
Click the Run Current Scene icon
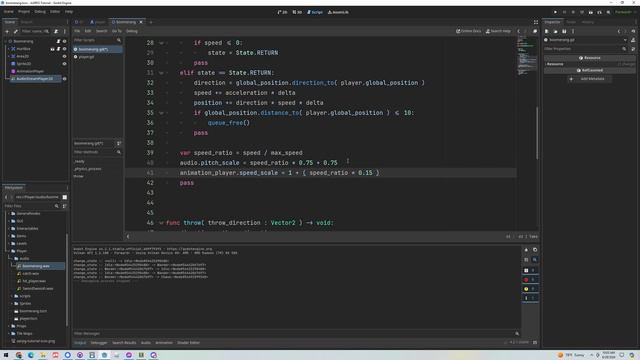pyautogui.click(x=591, y=12)
